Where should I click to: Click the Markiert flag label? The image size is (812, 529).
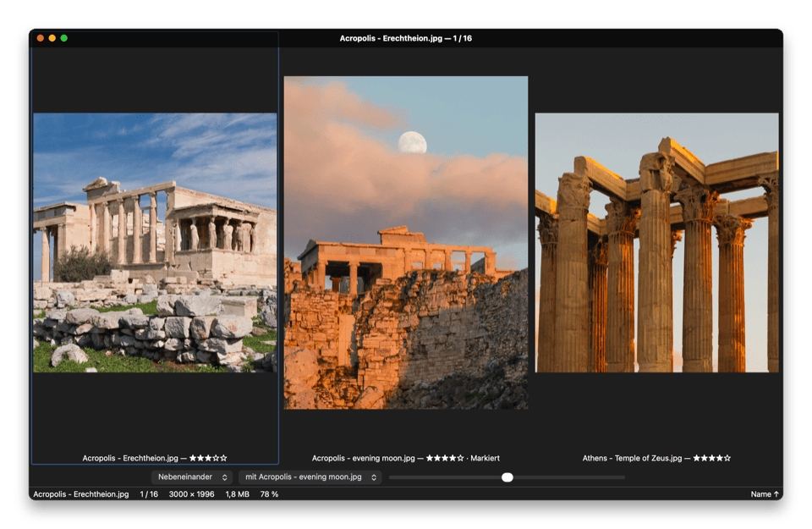(486, 458)
